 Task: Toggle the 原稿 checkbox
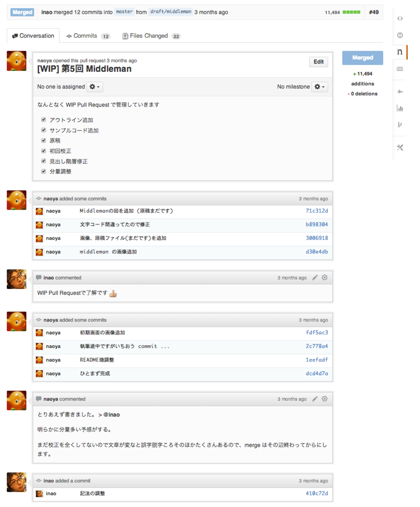coord(44,140)
